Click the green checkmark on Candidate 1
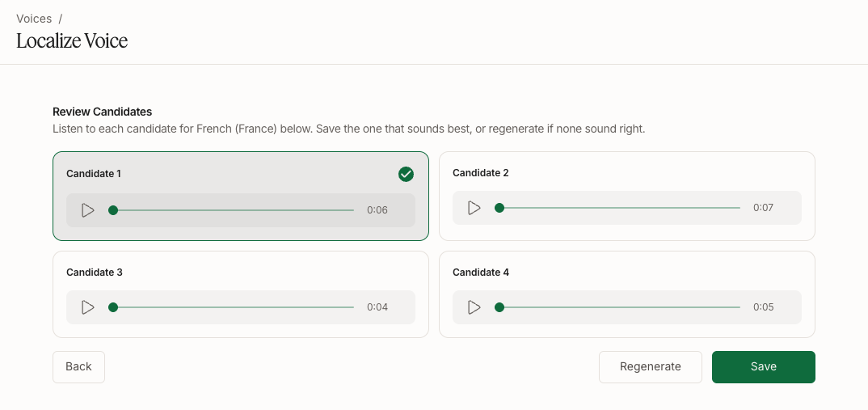Image resolution: width=868 pixels, height=410 pixels. tap(406, 174)
